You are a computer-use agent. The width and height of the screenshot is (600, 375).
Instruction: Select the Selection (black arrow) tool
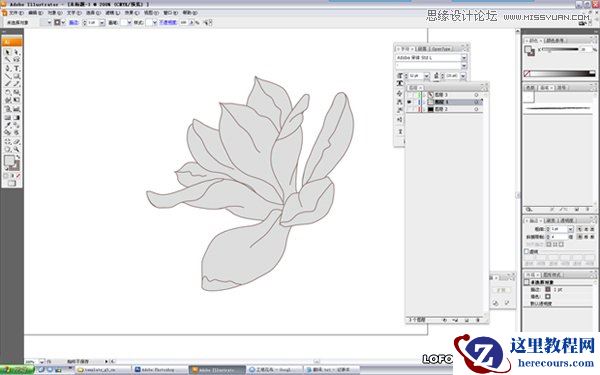pyautogui.click(x=7, y=52)
